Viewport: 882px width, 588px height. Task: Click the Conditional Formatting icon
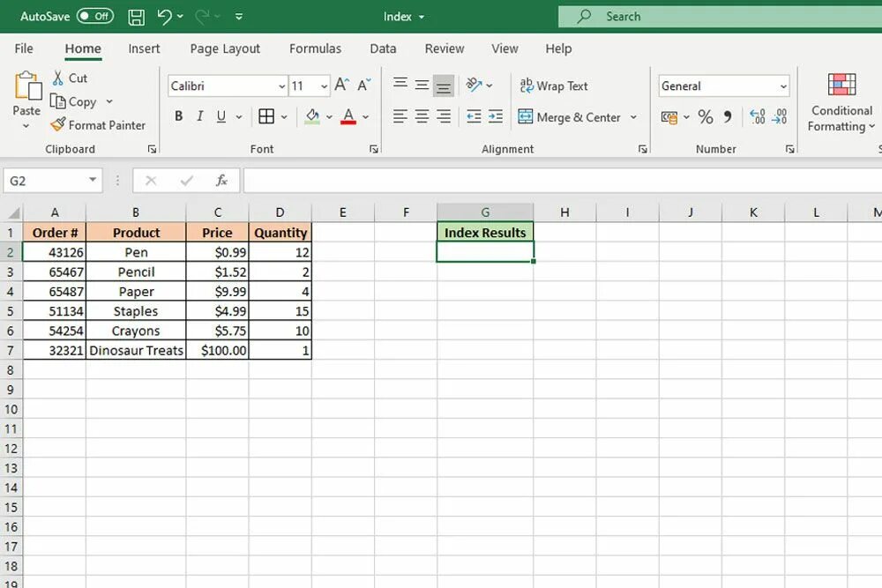[x=841, y=85]
